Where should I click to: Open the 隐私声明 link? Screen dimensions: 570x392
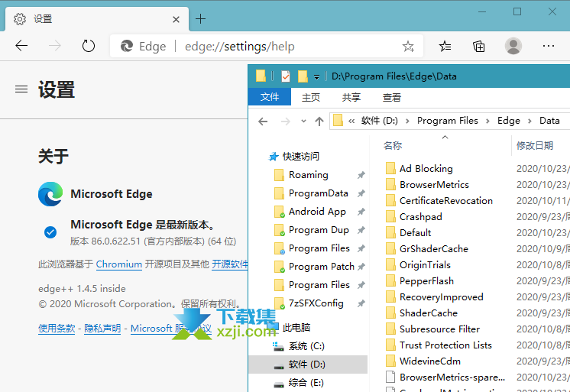pos(102,329)
